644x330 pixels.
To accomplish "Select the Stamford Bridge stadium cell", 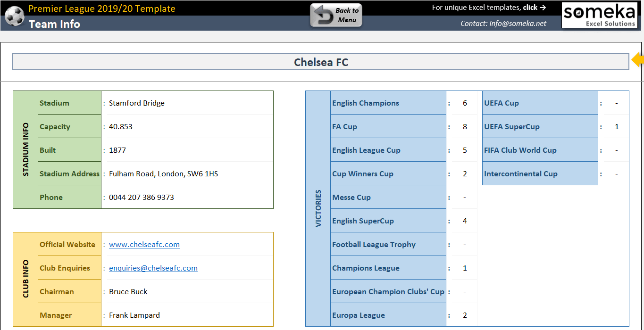I will [186, 103].
